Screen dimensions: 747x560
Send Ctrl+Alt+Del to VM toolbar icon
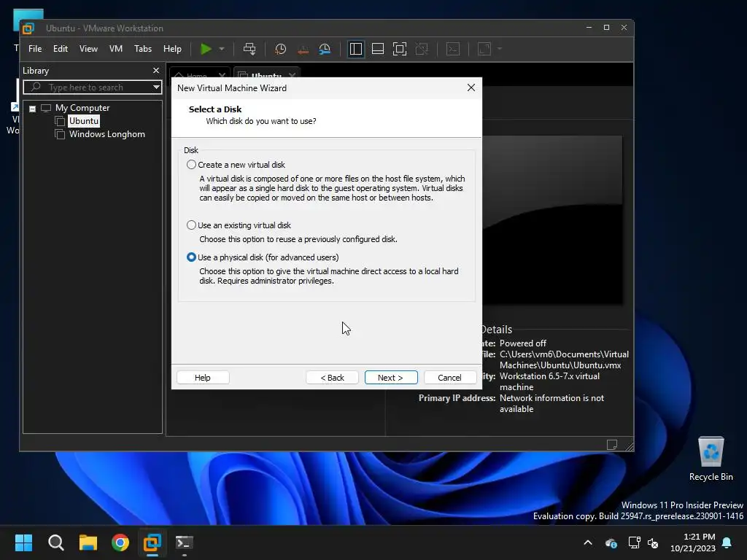click(x=249, y=49)
